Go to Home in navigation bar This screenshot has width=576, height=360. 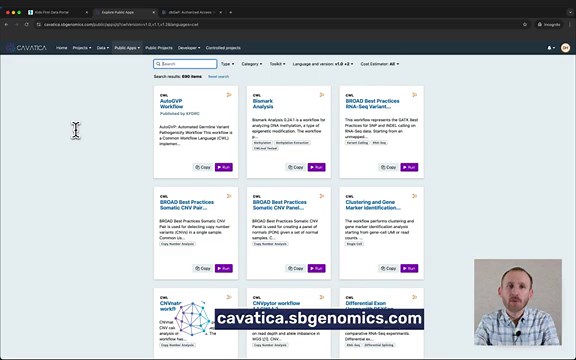[61, 48]
